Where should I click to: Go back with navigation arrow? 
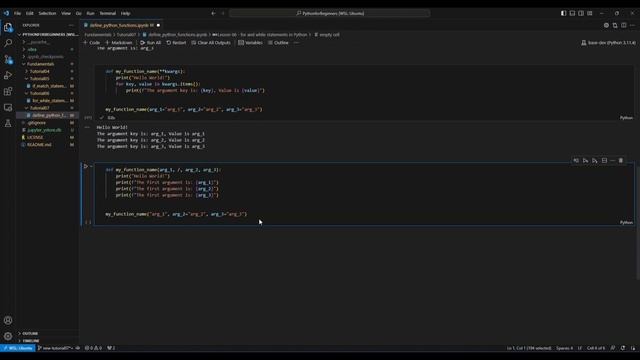[213, 13]
